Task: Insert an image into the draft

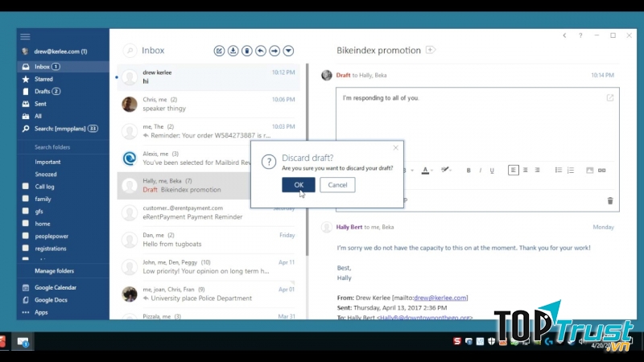Action: click(590, 170)
